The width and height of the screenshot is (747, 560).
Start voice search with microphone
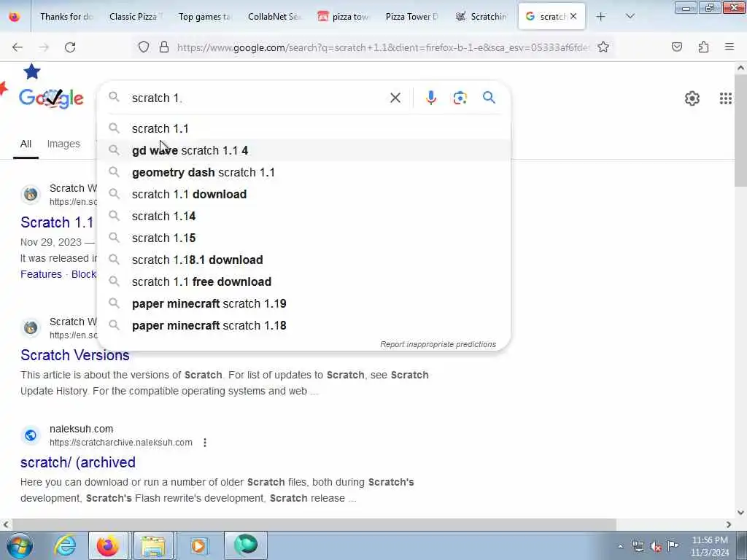[x=430, y=98]
